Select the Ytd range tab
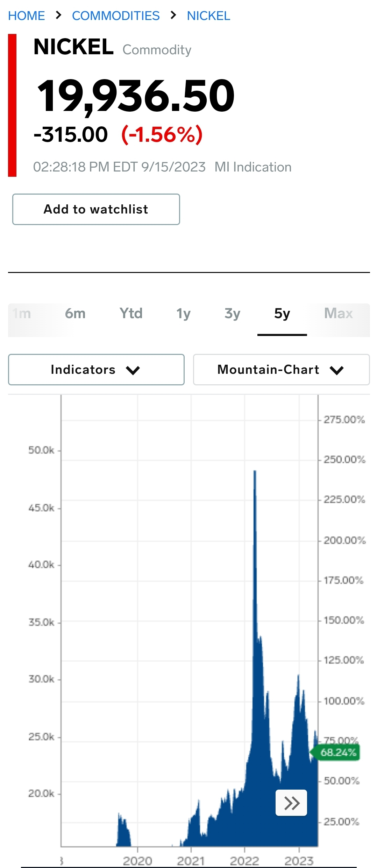The height and width of the screenshot is (868, 377). pos(131,313)
